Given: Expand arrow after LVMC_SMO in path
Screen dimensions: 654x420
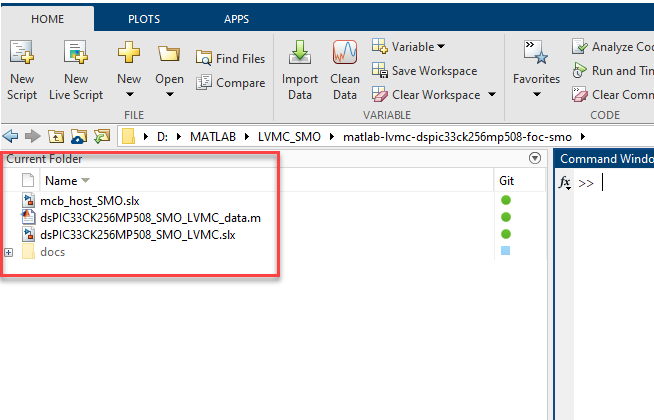Looking at the screenshot, I should tap(332, 137).
